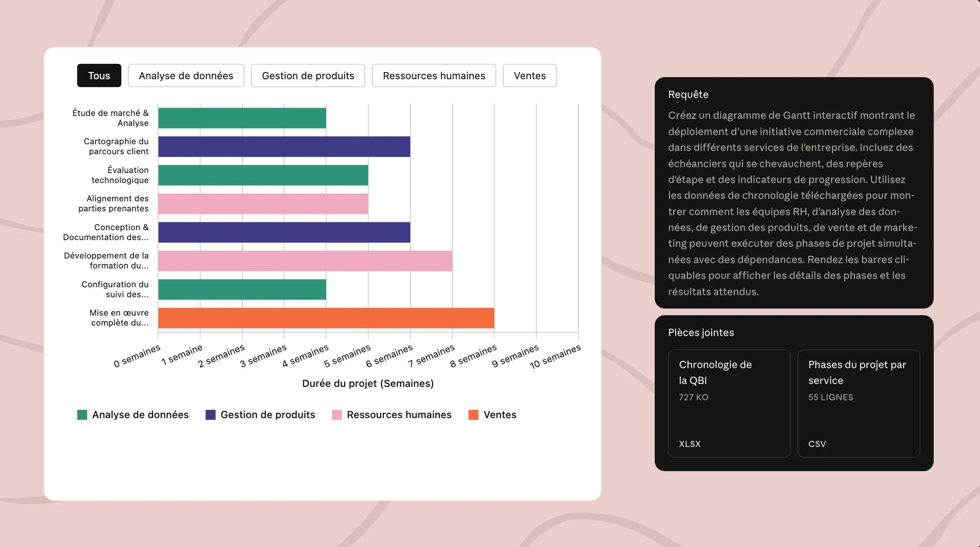Click the green Analyse de données legend swatch
This screenshot has height=547, width=980.
click(82, 414)
